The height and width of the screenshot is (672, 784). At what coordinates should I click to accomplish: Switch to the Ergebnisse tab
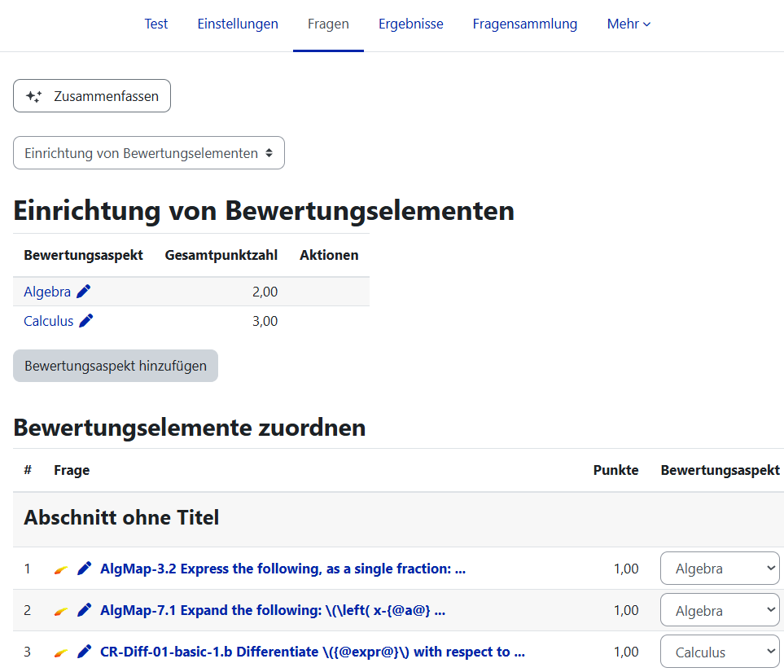click(410, 24)
